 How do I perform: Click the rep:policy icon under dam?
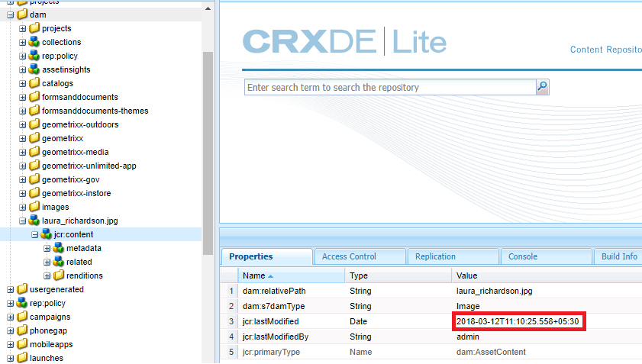(34, 56)
